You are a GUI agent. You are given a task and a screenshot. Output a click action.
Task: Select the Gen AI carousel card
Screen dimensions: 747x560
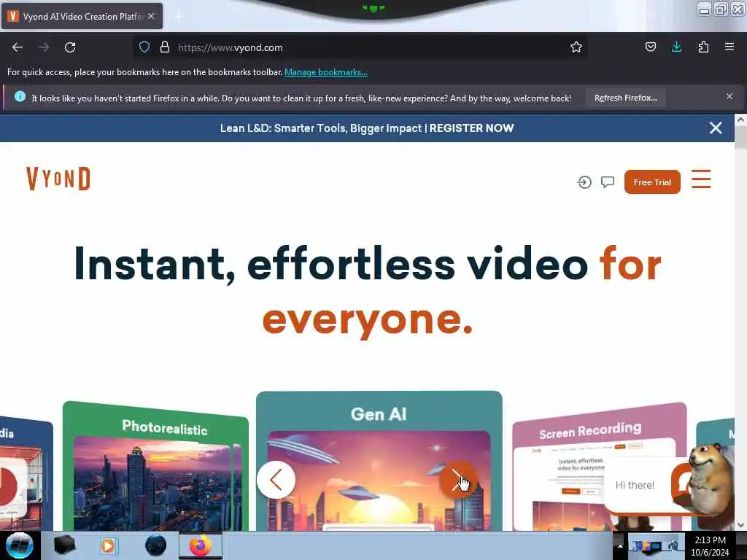click(x=379, y=461)
